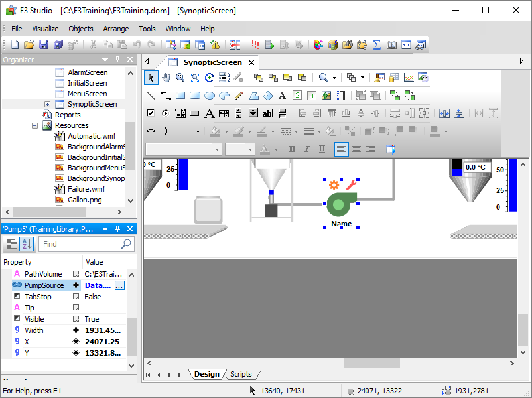Open the Arrange menu

tap(116, 29)
